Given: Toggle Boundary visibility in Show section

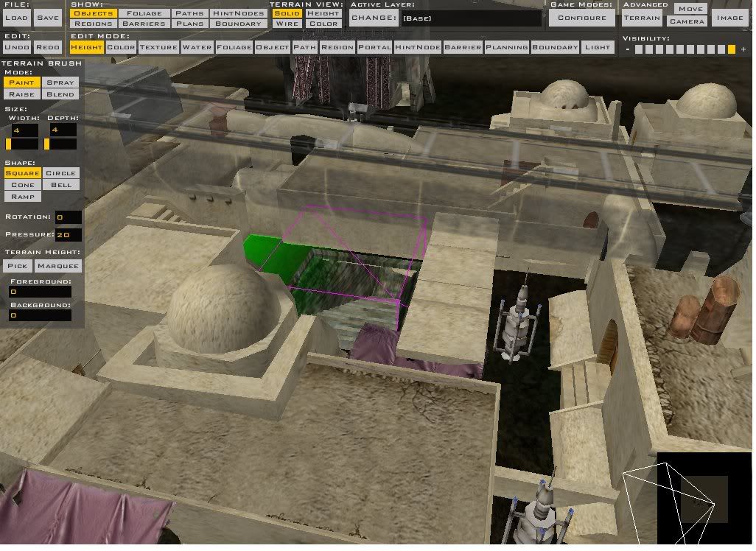Looking at the screenshot, I should (x=238, y=24).
